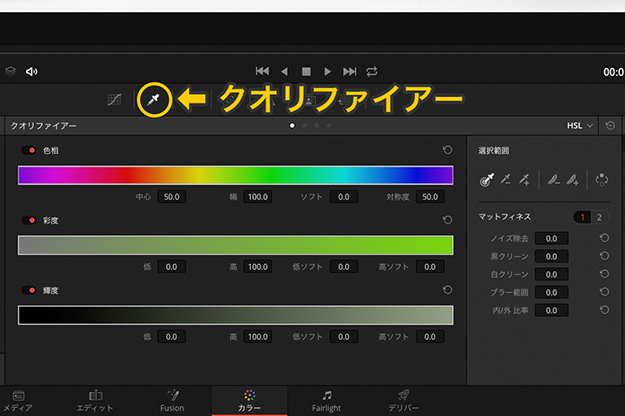Select the add softness feather tool
Viewport: 625px width, 416px height.
click(572, 180)
